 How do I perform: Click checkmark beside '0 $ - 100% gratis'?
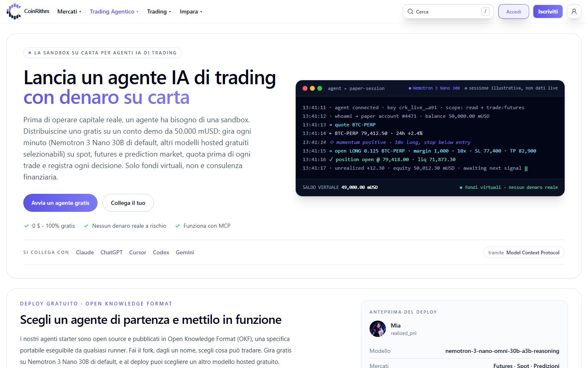[x=27, y=226]
